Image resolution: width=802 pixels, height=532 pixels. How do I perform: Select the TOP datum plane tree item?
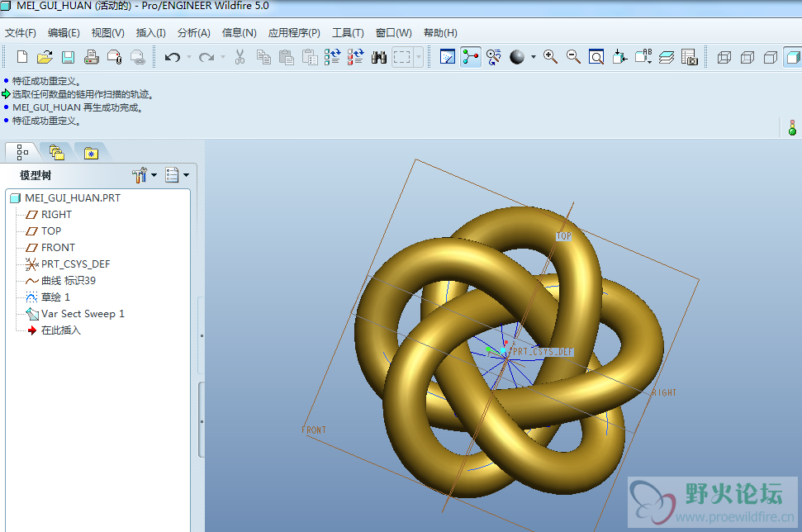[51, 230]
